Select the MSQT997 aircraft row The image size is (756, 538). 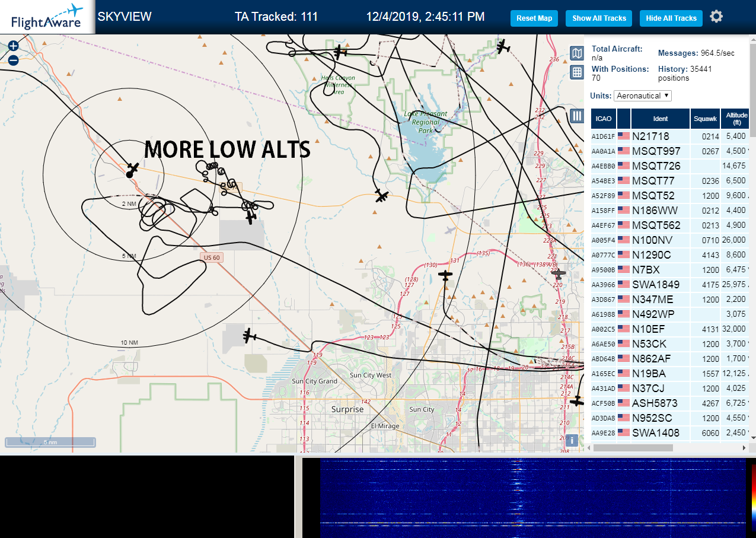click(x=670, y=151)
